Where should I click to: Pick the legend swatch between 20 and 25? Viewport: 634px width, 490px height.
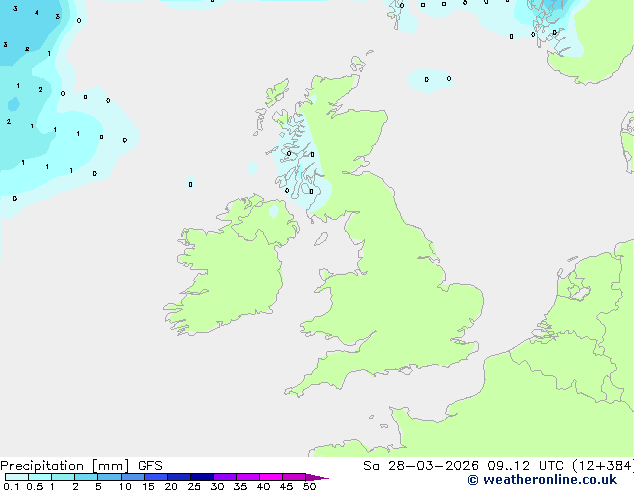(179, 477)
